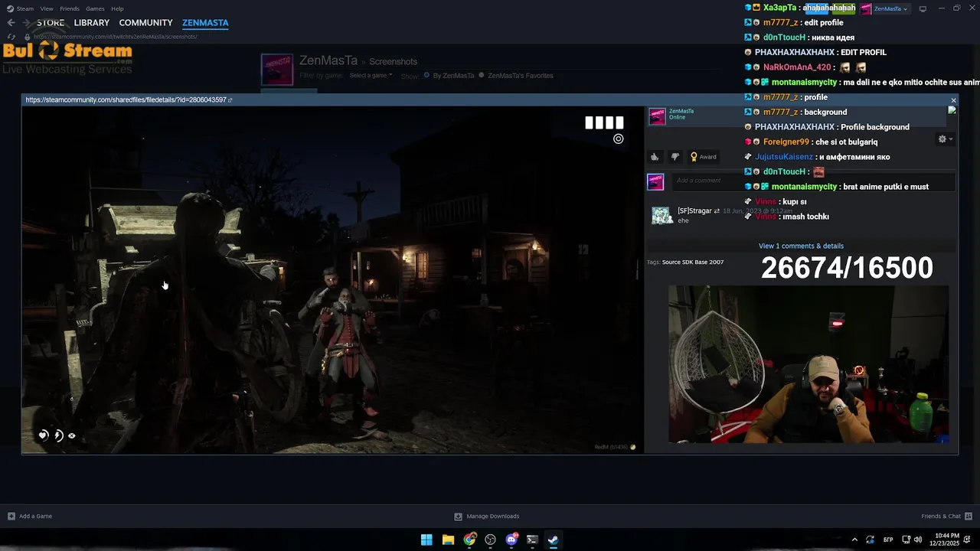Rate the screenshot with thumbs up
Viewport: 980px width, 551px height.
click(655, 157)
